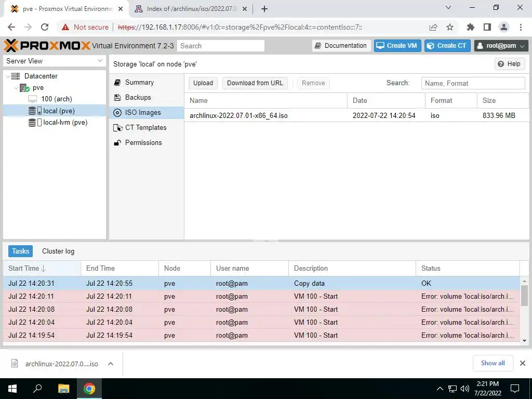Open the Summary panel
The image size is (532, 399).
147,83
